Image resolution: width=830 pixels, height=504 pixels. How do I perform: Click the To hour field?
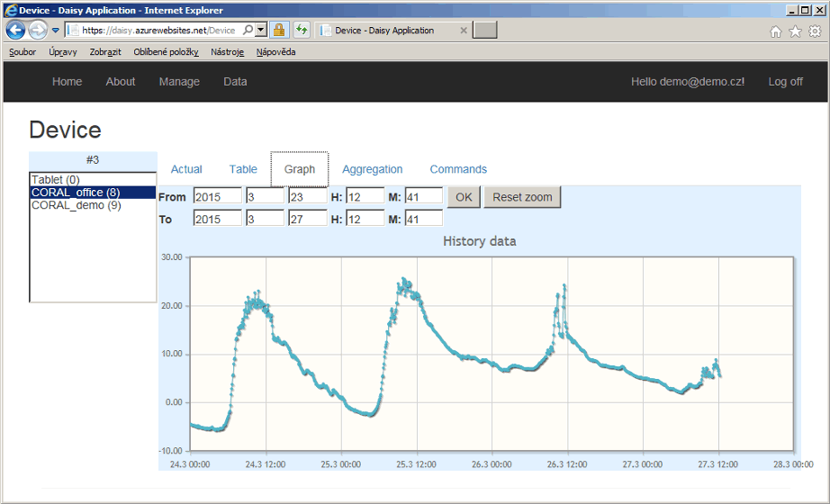(x=365, y=219)
